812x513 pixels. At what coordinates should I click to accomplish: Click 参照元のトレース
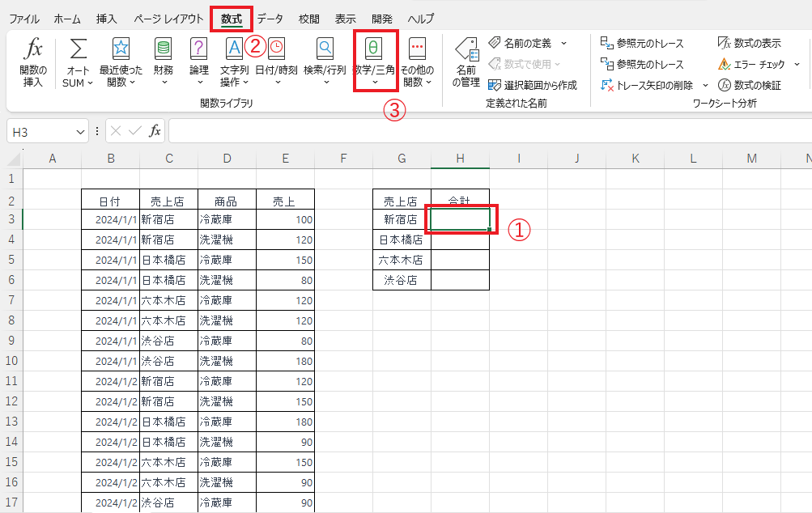coord(642,43)
